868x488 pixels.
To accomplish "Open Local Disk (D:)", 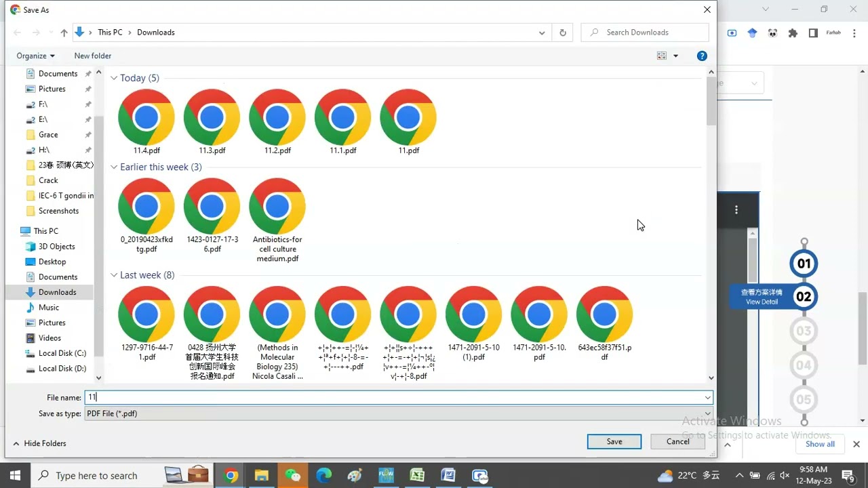I will point(62,369).
